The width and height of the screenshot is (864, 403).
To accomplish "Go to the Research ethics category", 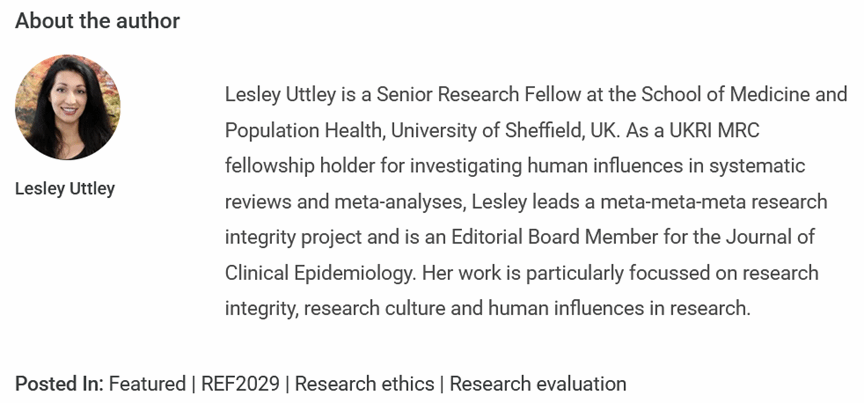I will pyautogui.click(x=365, y=384).
